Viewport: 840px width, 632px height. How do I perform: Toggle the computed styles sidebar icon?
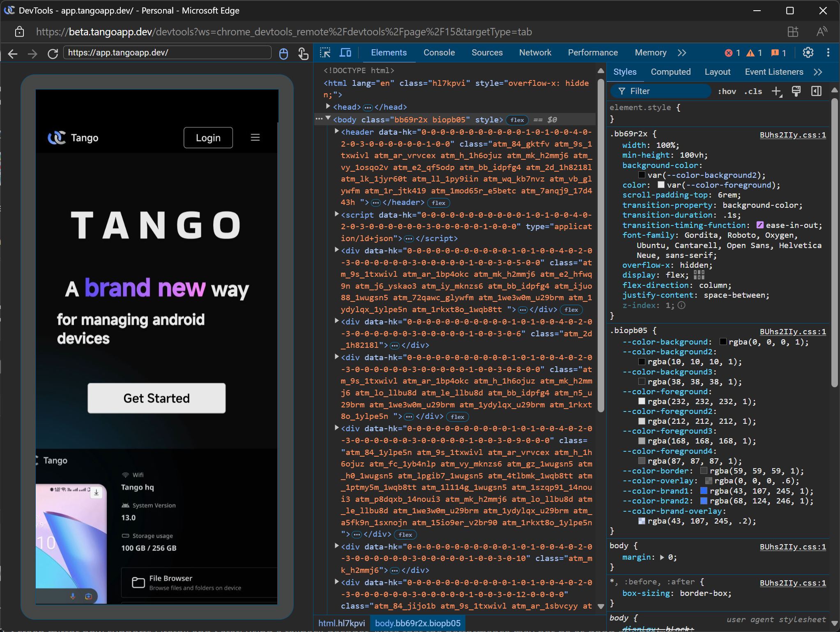(x=817, y=91)
